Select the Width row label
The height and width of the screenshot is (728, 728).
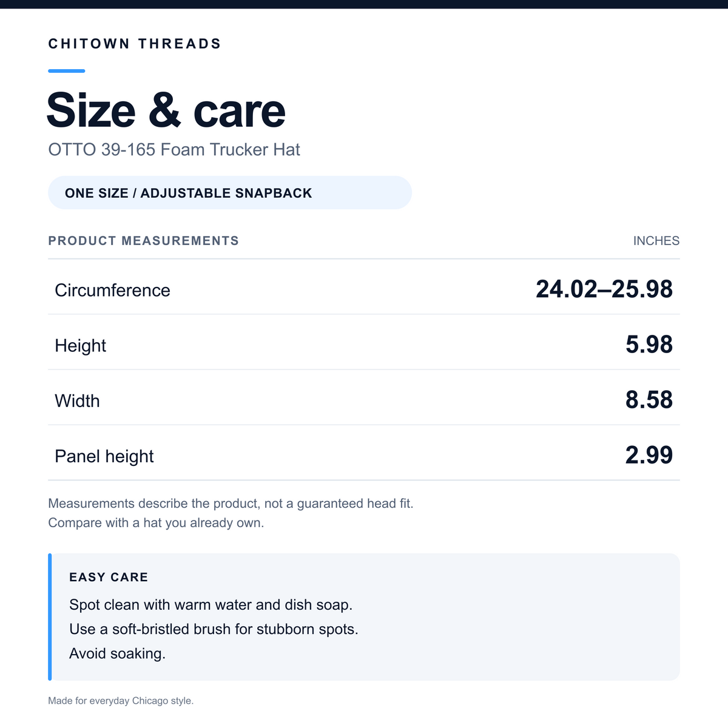pos(77,400)
